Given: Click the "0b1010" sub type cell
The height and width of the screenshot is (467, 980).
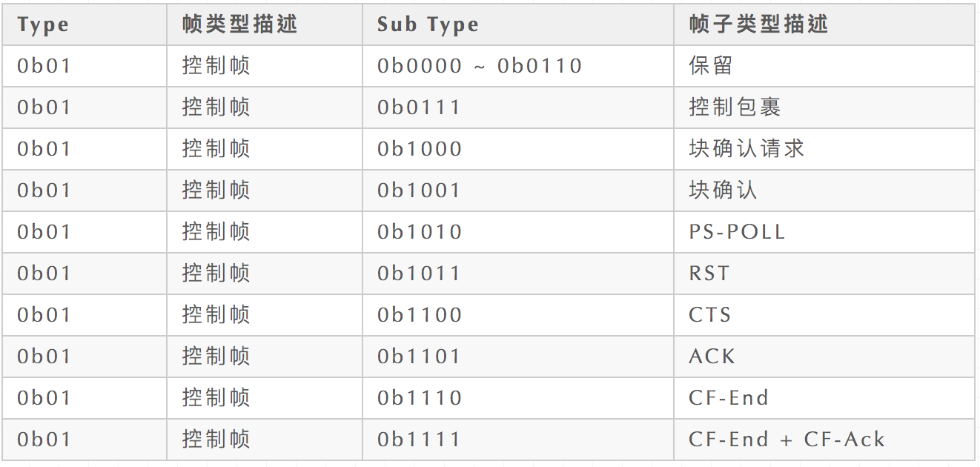Looking at the screenshot, I should (420, 232).
